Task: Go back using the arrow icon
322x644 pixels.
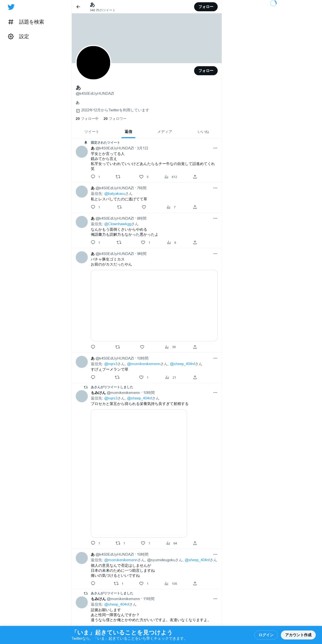Action: click(78, 7)
